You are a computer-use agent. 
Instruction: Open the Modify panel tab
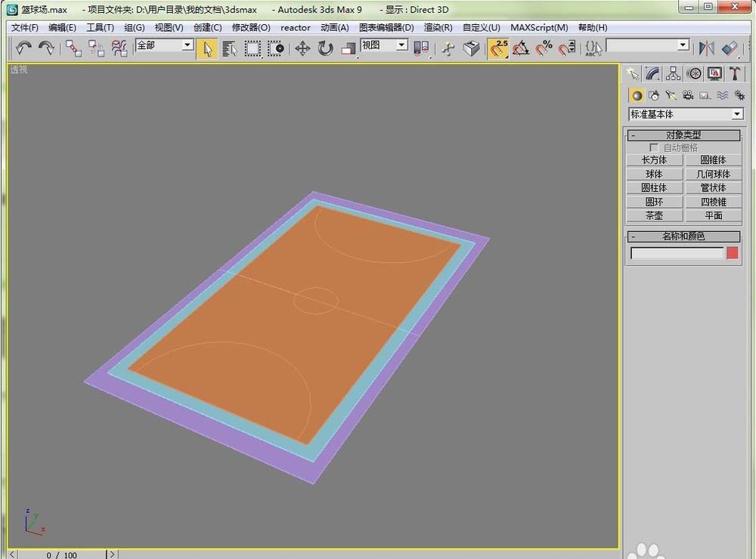tap(652, 73)
